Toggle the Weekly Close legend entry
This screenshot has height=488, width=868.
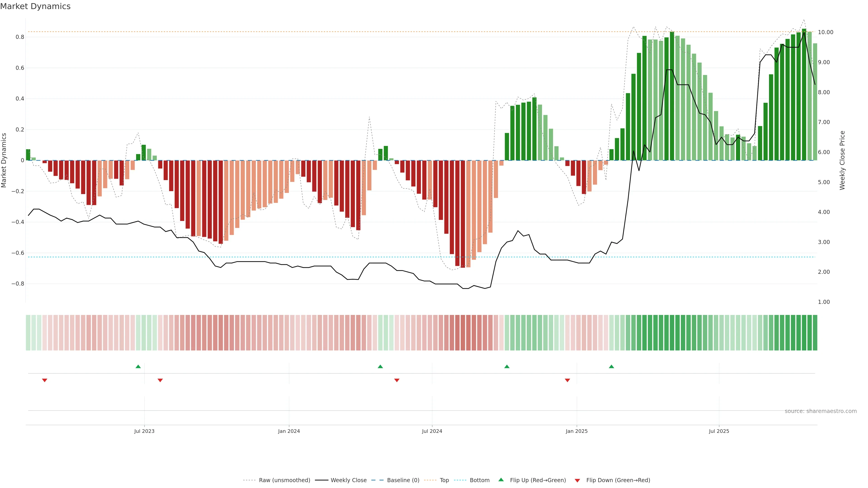point(348,480)
